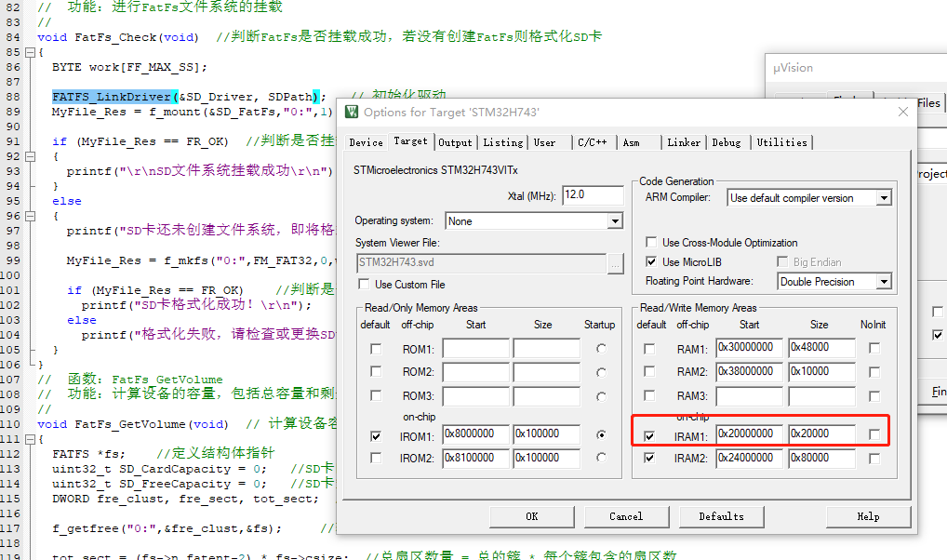Open the Device tab
This screenshot has height=560, width=947.
click(366, 142)
